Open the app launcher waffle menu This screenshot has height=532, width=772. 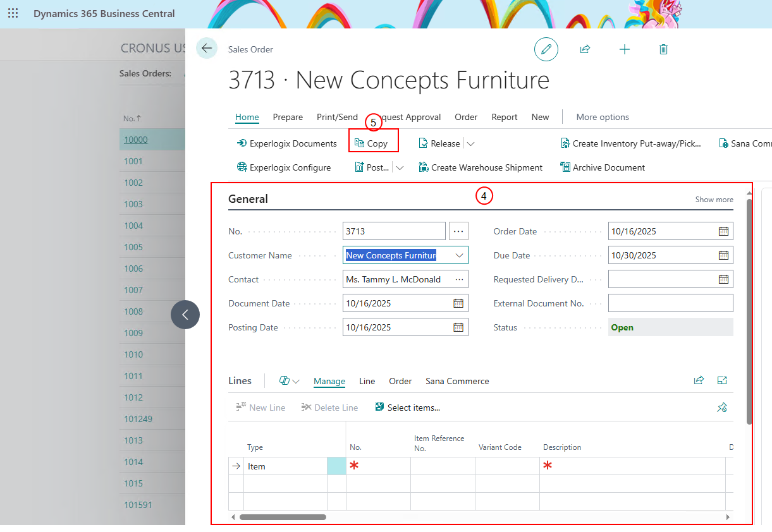pos(13,13)
